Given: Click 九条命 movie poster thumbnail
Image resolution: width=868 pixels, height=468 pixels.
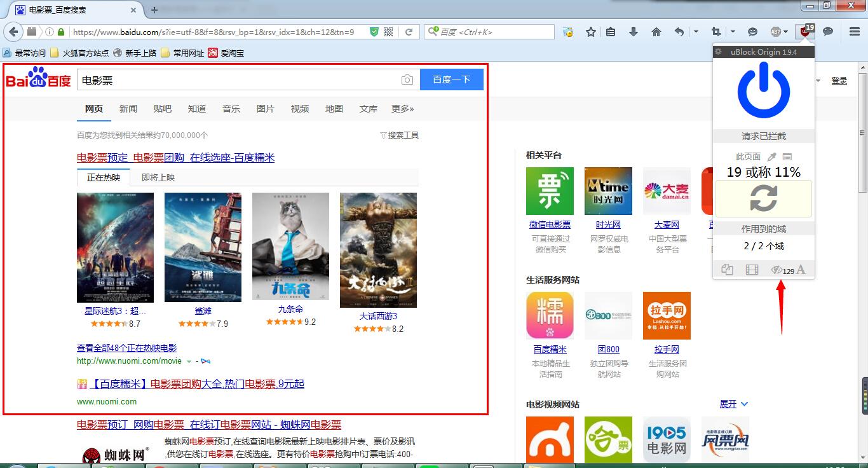Looking at the screenshot, I should tap(290, 246).
